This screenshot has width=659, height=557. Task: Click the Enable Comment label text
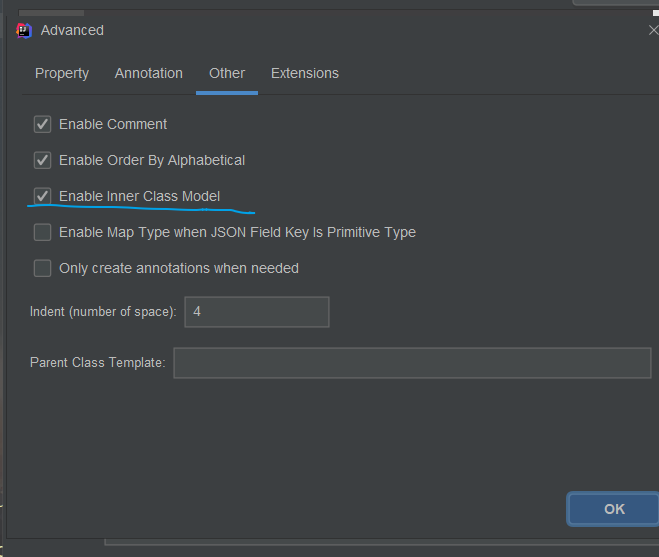coord(113,124)
